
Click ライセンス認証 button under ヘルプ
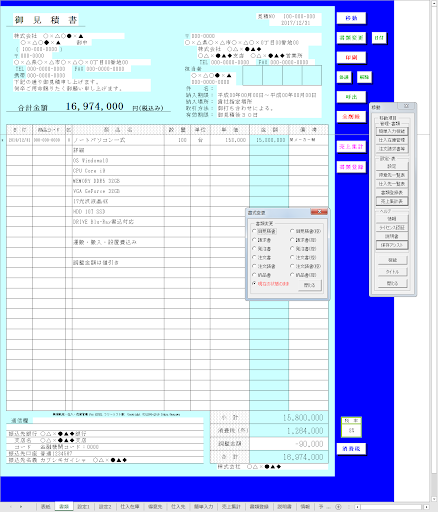(x=392, y=227)
